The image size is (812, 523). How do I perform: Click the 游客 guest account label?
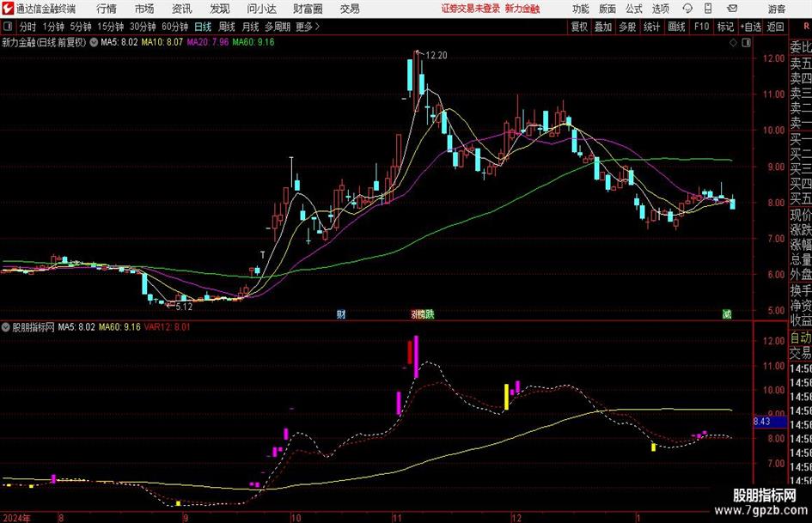click(x=777, y=9)
